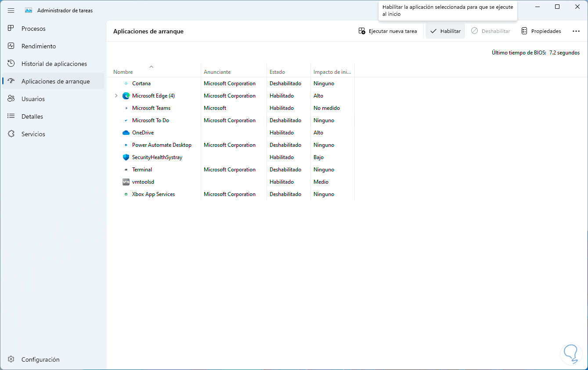Select the Xbox App Services name
This screenshot has width=588, height=370.
click(153, 194)
